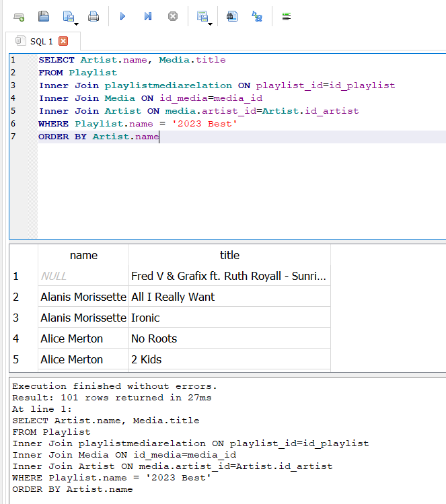Select the 'No Roots' title cell
This screenshot has height=504, width=446.
[154, 338]
